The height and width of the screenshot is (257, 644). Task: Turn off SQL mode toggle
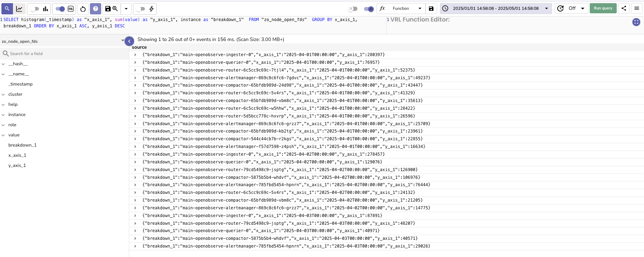pos(60,9)
